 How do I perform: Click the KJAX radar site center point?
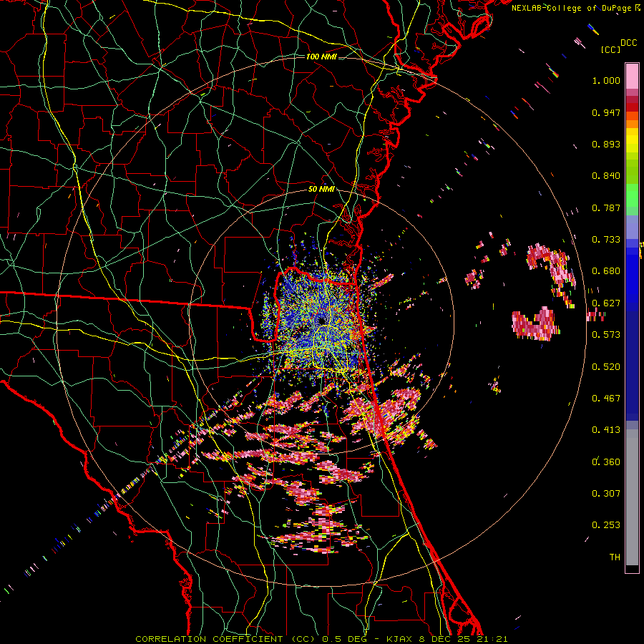(x=321, y=321)
